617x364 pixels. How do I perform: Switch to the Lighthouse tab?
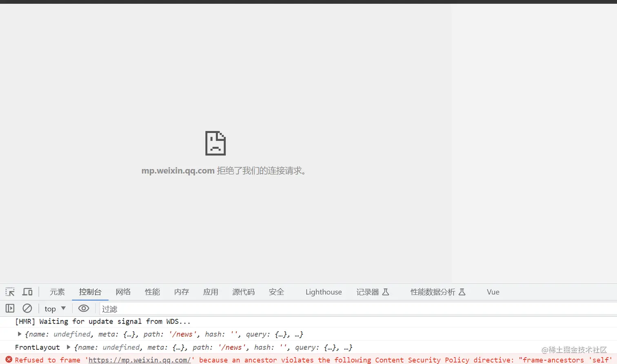coord(324,292)
